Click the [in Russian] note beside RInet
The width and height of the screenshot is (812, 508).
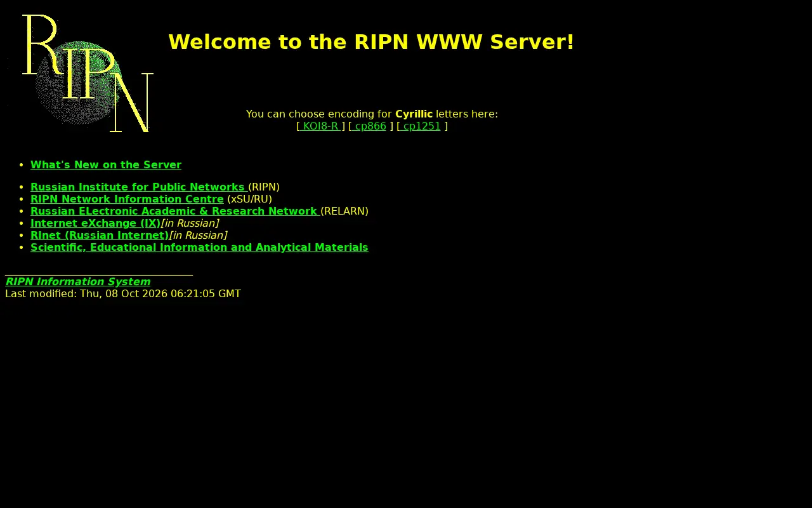click(x=198, y=236)
